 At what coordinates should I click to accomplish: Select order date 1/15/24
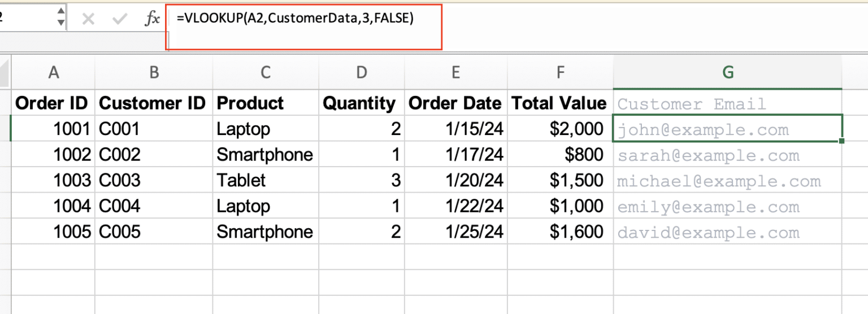point(455,129)
